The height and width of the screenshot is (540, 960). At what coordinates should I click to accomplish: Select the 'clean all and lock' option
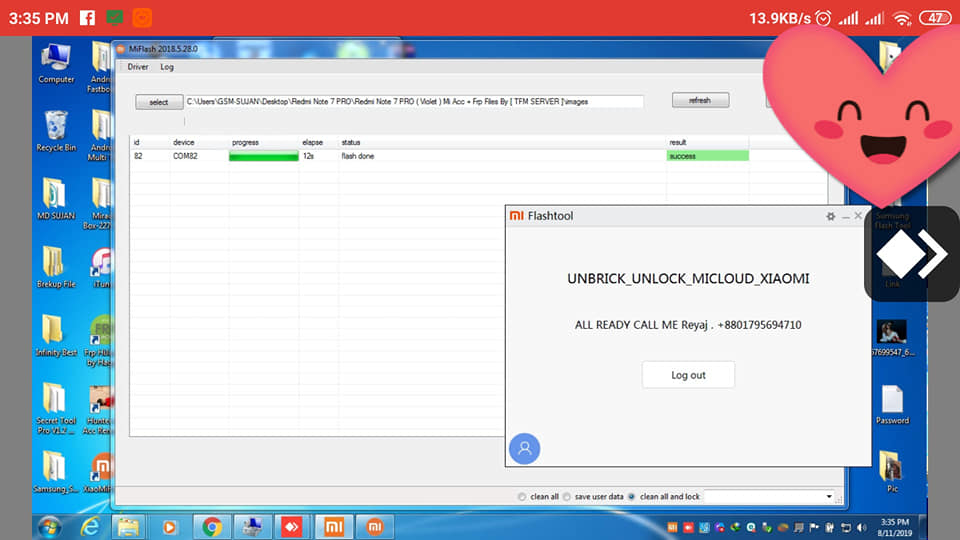point(632,497)
